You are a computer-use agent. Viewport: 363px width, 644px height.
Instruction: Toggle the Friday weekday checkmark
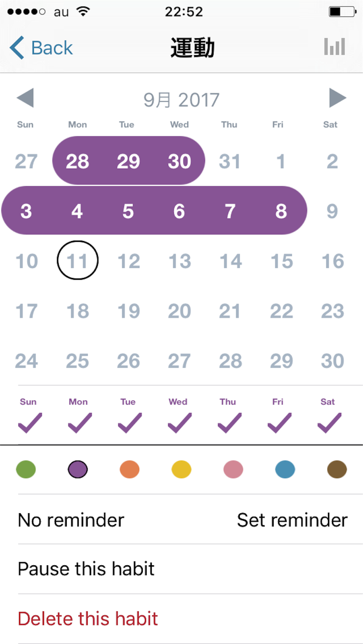(279, 423)
